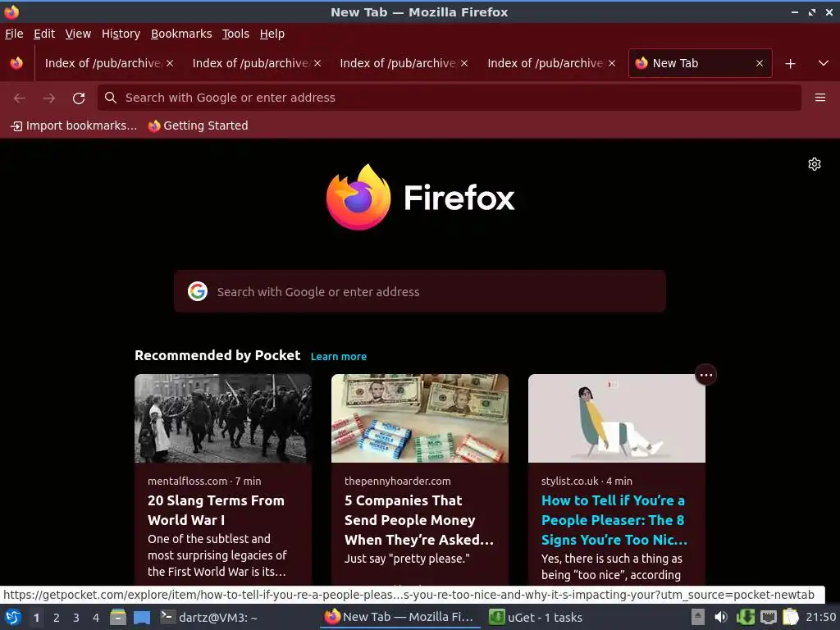
Task: Open the network monitor tray icon
Action: (768, 617)
